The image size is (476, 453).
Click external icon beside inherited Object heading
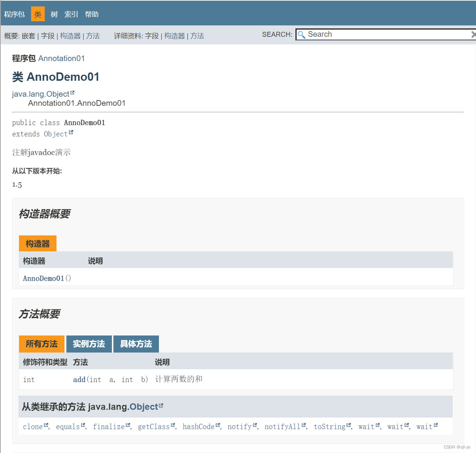click(161, 405)
